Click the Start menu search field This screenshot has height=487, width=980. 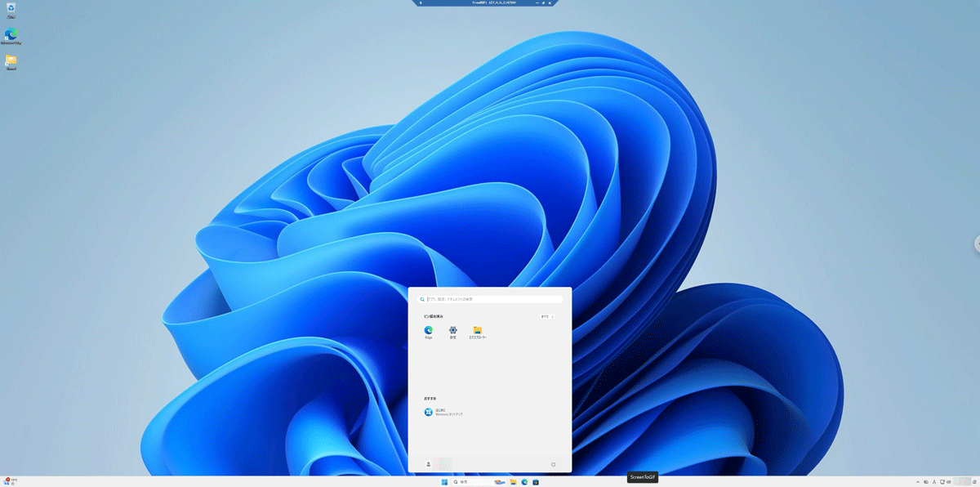click(490, 299)
